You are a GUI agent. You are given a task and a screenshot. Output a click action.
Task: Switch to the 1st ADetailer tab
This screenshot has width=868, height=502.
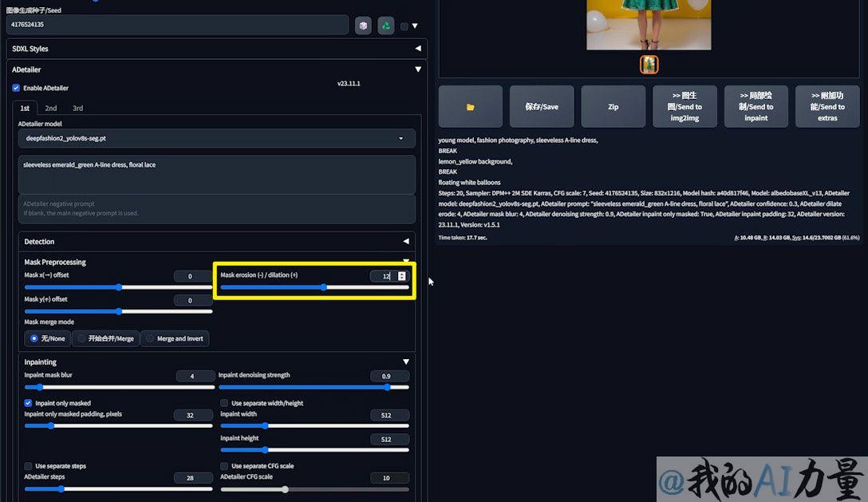25,108
